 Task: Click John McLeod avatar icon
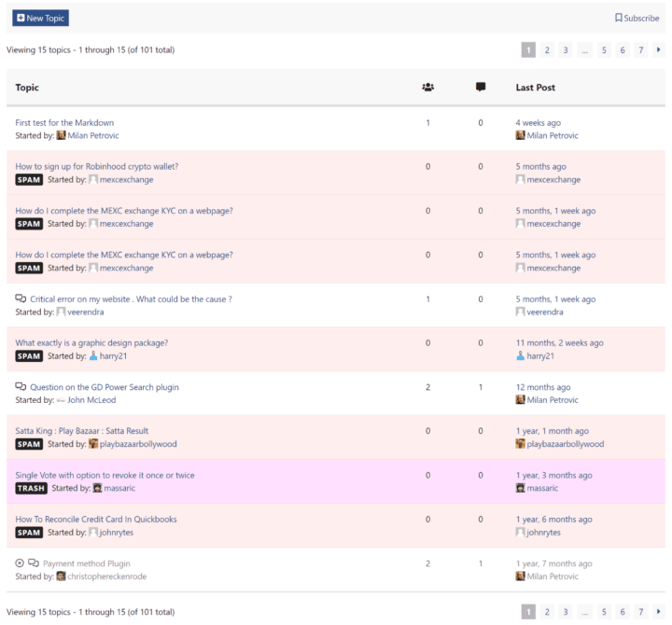tap(61, 400)
